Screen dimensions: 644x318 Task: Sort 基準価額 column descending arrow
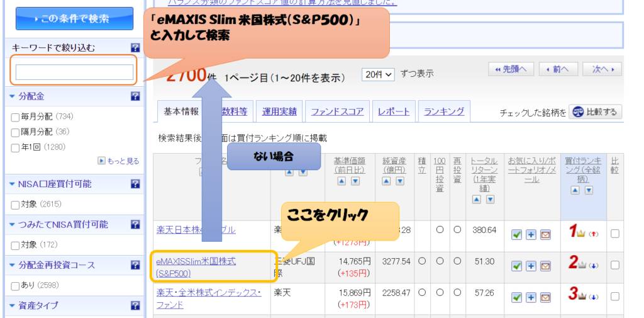click(x=355, y=181)
